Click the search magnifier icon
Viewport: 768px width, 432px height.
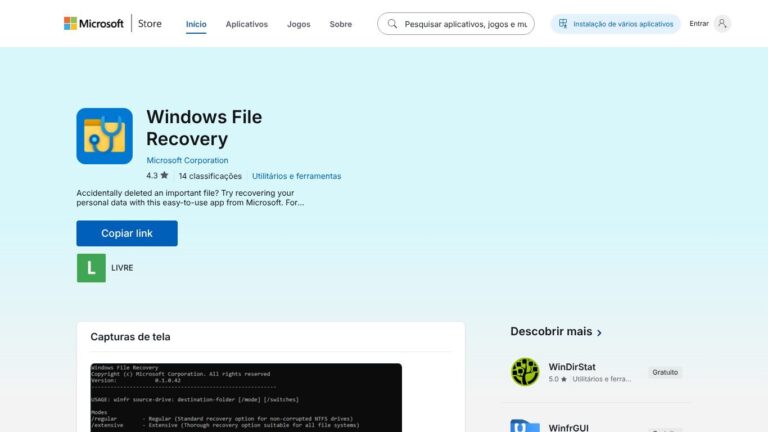(392, 24)
